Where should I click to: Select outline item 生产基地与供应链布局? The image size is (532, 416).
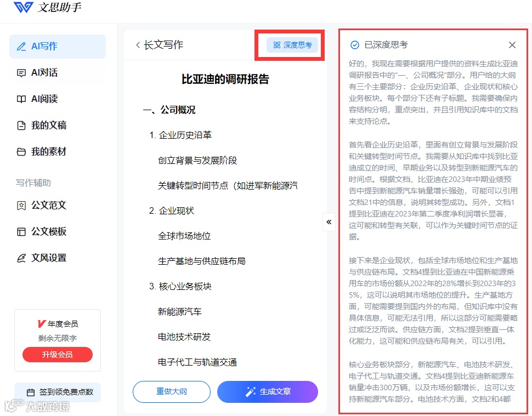[201, 261]
